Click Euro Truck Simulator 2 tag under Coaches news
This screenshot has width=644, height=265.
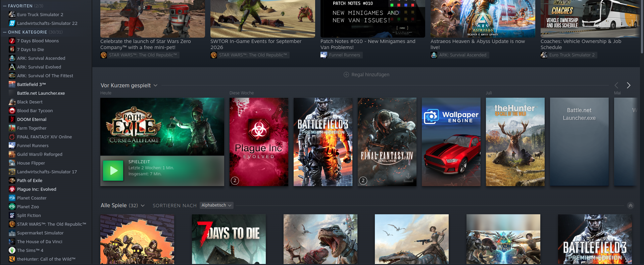(569, 55)
